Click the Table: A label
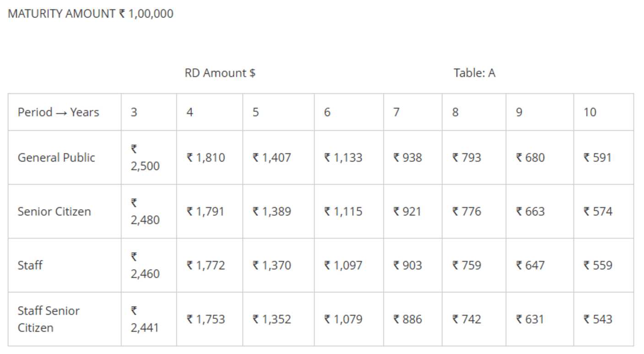The image size is (644, 354). coord(474,73)
